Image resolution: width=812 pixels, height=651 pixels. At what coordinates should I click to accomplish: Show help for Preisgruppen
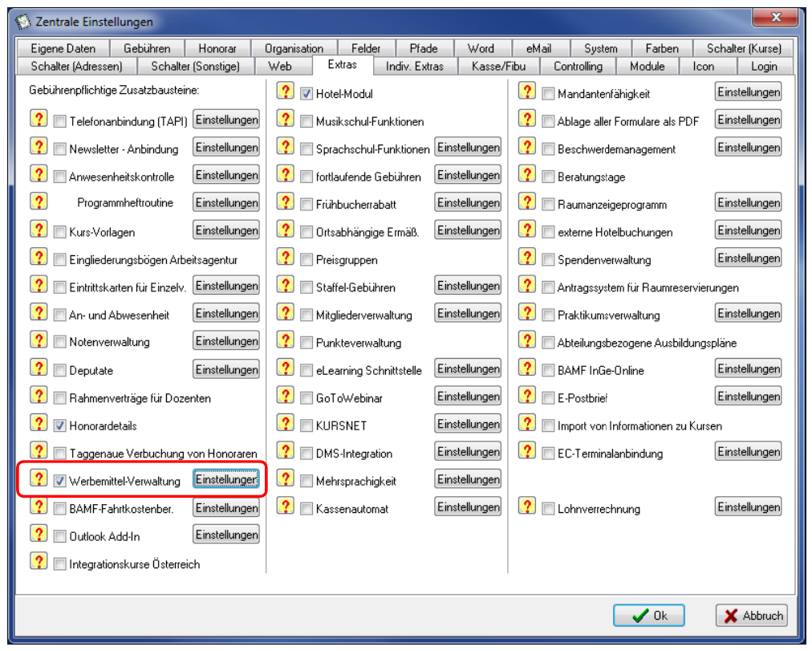pyautogui.click(x=286, y=258)
